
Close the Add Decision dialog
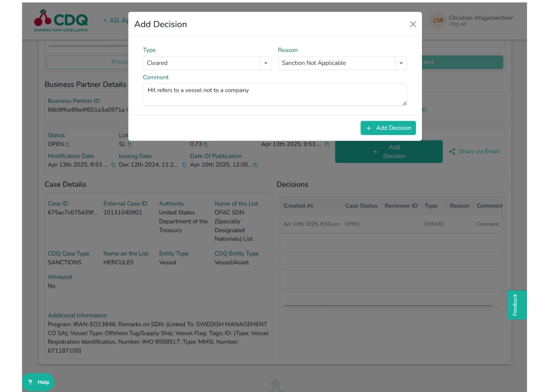[x=413, y=24]
